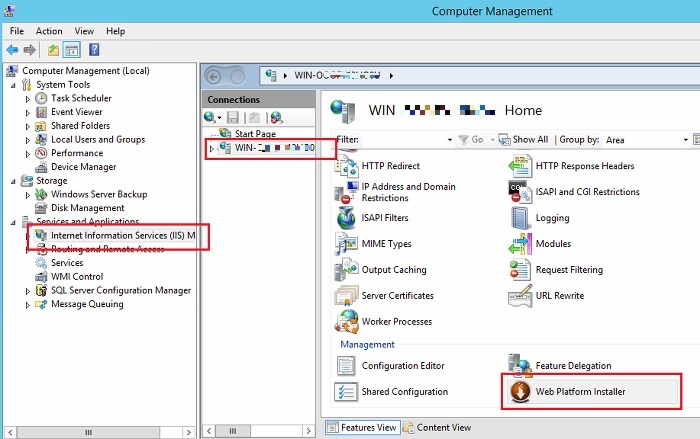Expand WIN server node in Connections
The width and height of the screenshot is (700, 439).
tap(212, 148)
